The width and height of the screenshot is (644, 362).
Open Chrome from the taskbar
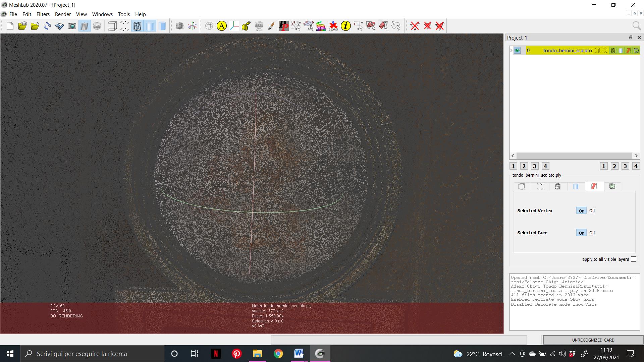(278, 354)
